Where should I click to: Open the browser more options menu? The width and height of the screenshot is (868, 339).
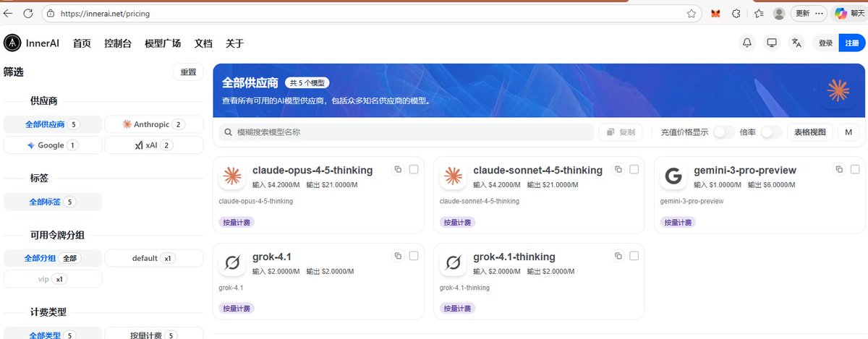coord(820,13)
